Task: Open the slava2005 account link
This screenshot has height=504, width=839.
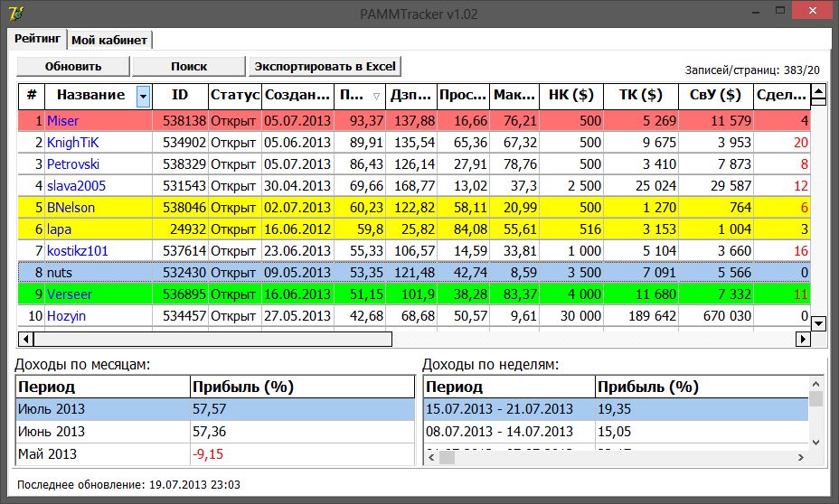Action: 76,186
